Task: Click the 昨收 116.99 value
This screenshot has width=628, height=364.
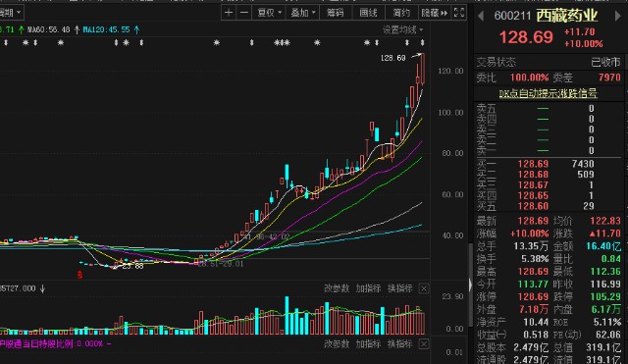Action: pyautogui.click(x=605, y=285)
